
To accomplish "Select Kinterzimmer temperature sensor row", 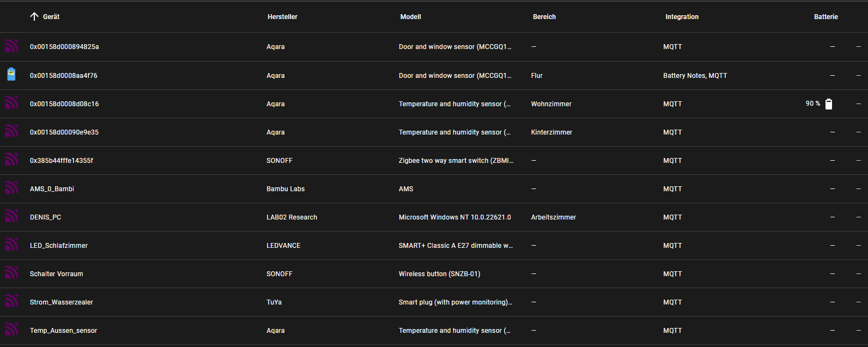I will pos(551,132).
